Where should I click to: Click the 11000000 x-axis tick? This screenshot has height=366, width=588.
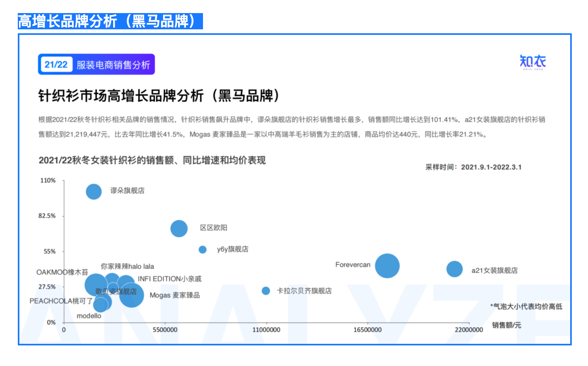266,330
